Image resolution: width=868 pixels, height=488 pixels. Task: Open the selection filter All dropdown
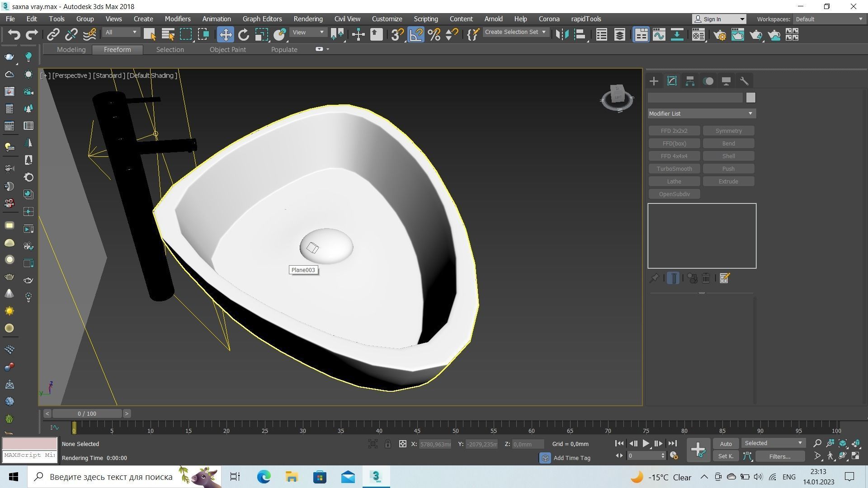pyautogui.click(x=121, y=33)
